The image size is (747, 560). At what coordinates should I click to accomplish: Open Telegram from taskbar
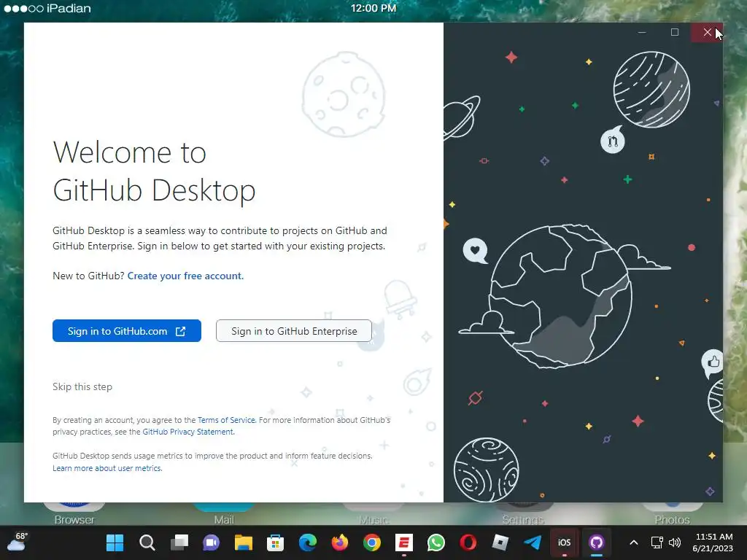click(533, 542)
